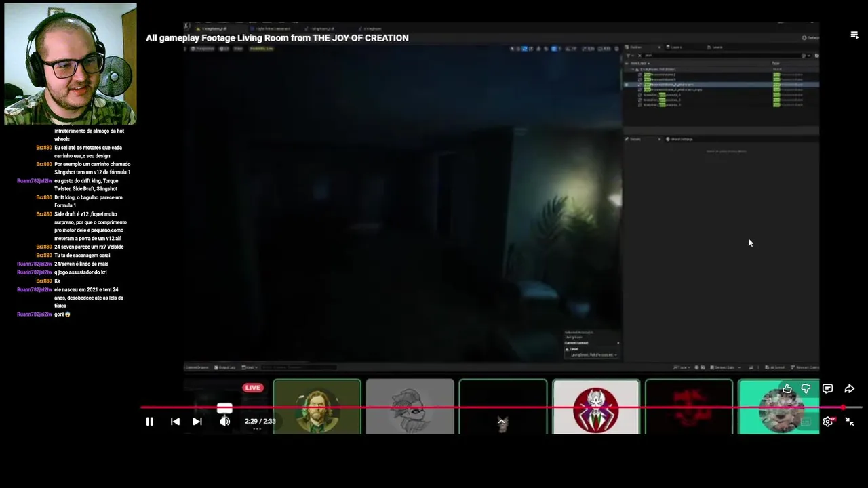Dislike the video with thumbs down

click(806, 388)
